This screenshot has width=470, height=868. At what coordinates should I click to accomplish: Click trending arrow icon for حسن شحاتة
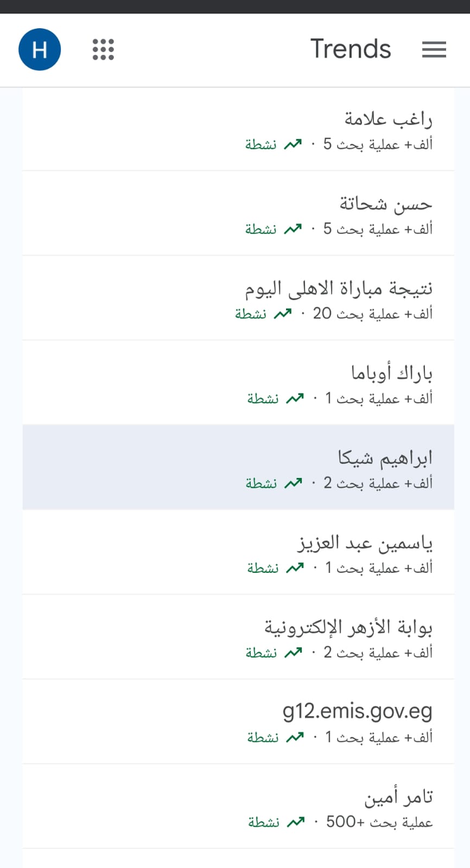click(x=293, y=229)
